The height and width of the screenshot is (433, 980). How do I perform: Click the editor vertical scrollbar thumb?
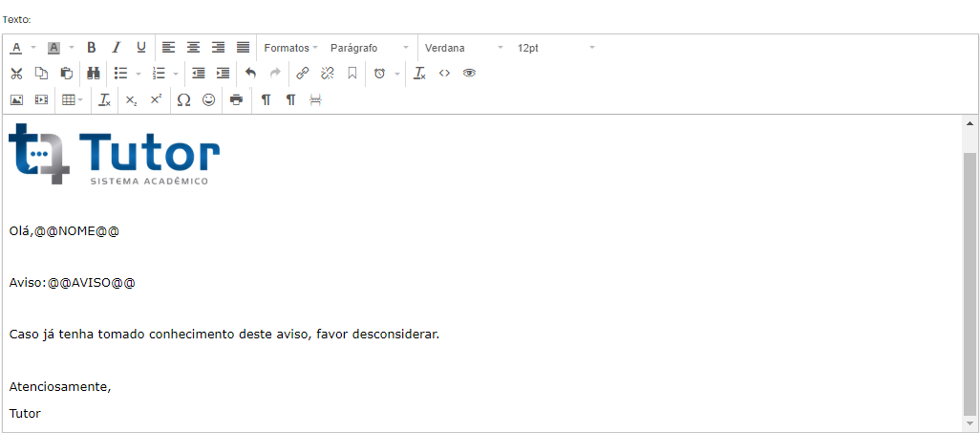[970, 283]
